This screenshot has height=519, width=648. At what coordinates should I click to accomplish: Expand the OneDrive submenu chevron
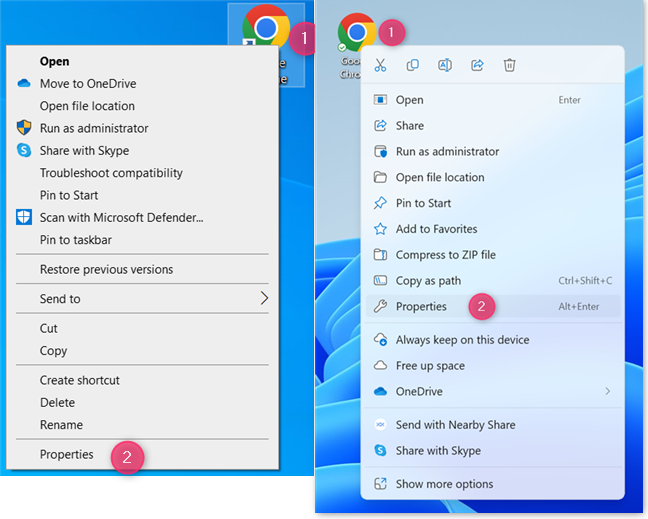coord(608,391)
